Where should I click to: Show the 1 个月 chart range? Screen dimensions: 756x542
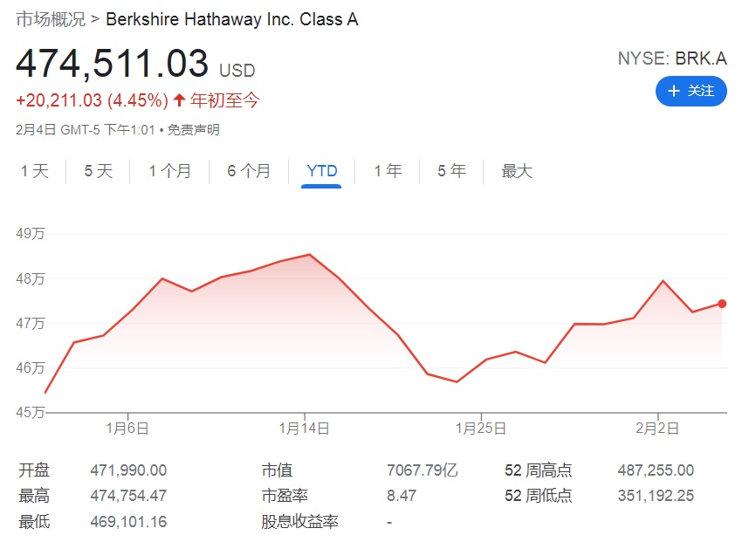click(169, 171)
